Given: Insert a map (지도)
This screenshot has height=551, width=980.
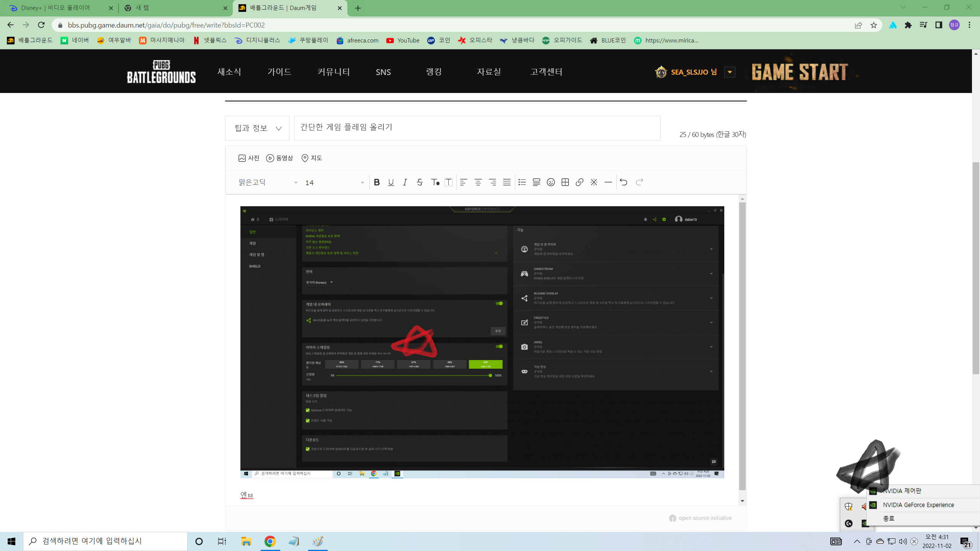Looking at the screenshot, I should point(312,158).
